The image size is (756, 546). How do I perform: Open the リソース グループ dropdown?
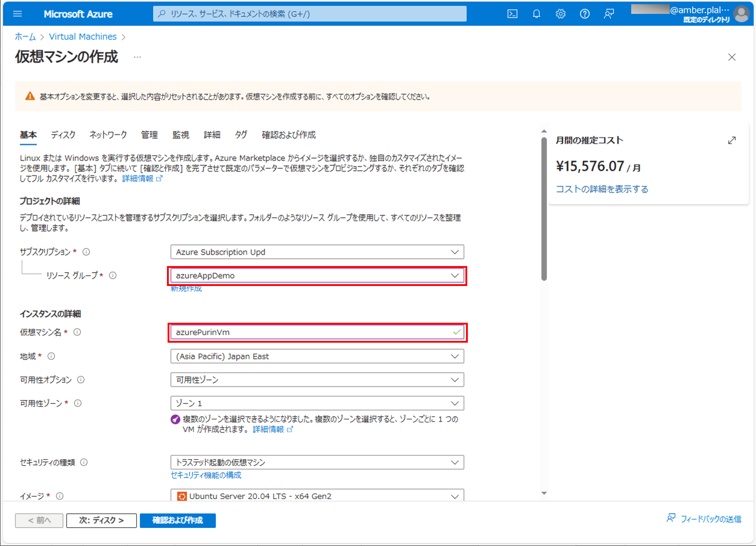coord(317,276)
